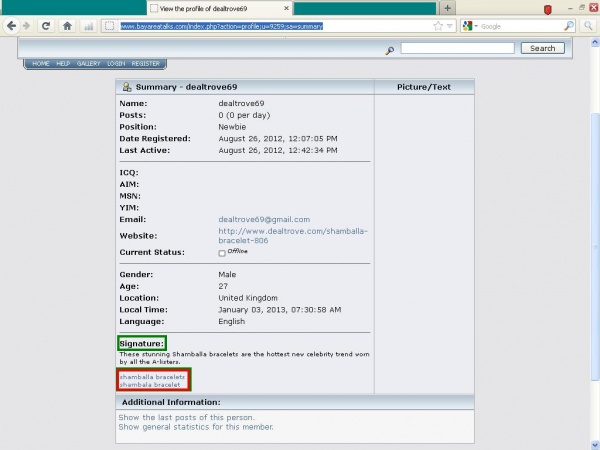Minimize the browser window
This screenshot has height=450, width=600.
coord(570,8)
